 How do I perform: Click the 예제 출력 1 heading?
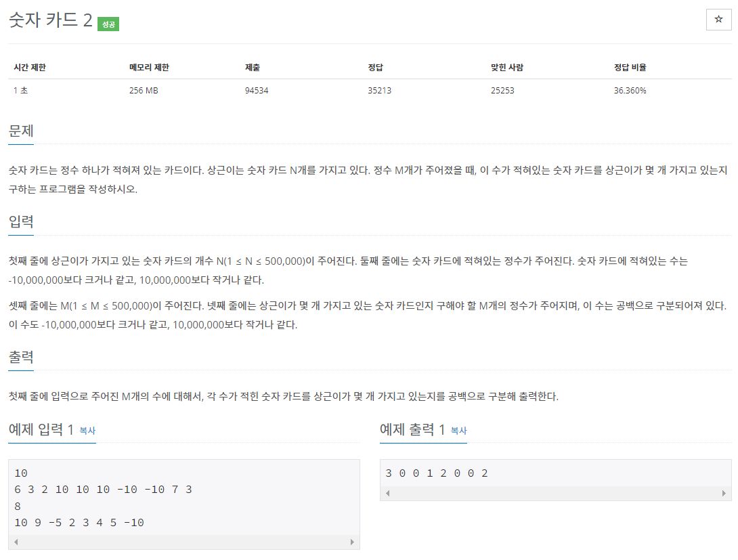click(412, 429)
